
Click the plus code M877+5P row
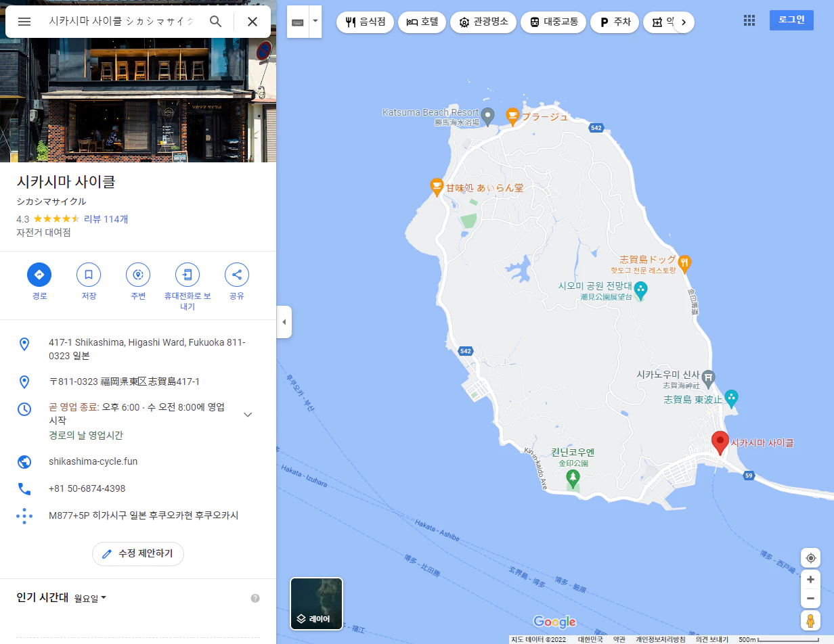(x=138, y=515)
